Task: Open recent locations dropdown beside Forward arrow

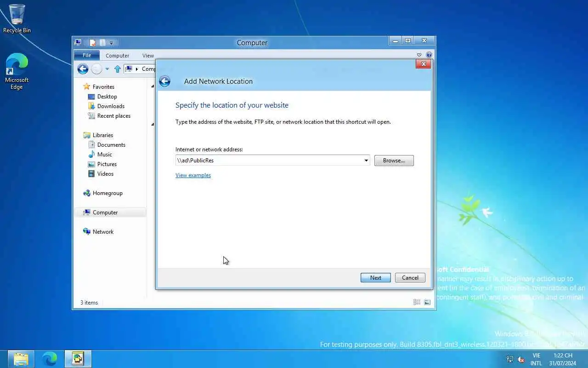Action: pyautogui.click(x=107, y=69)
